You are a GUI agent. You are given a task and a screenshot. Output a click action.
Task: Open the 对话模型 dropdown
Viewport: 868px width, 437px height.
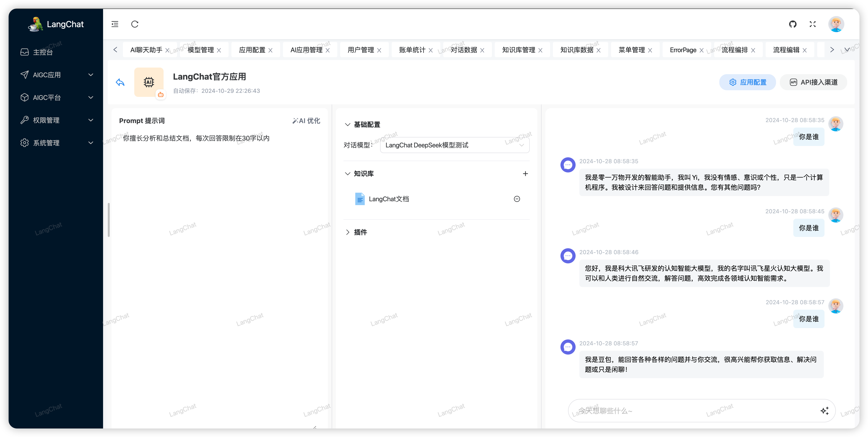tap(454, 145)
